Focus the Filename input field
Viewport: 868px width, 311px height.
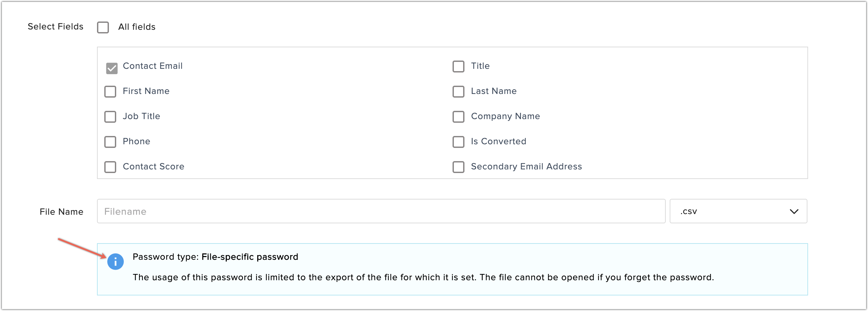point(381,211)
